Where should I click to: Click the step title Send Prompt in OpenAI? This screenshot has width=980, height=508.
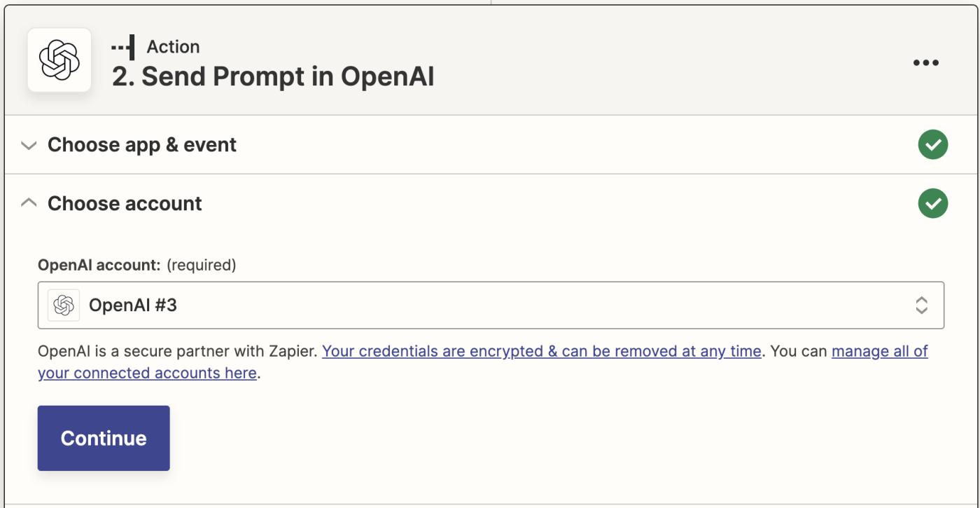(x=273, y=77)
